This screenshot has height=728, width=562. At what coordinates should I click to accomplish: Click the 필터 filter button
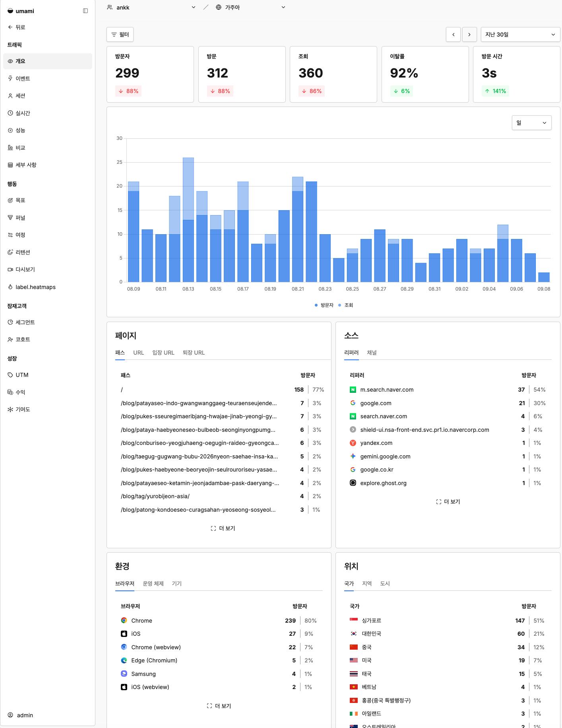pos(120,35)
